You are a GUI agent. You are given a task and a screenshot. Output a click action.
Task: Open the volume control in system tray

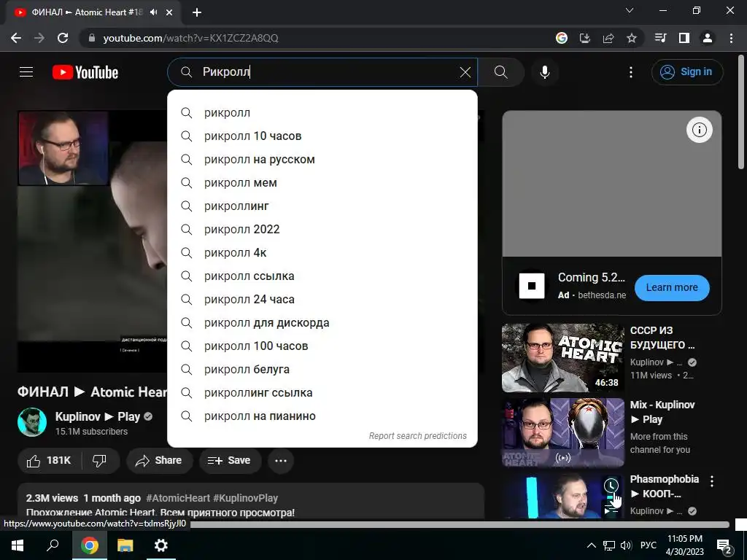(626, 545)
